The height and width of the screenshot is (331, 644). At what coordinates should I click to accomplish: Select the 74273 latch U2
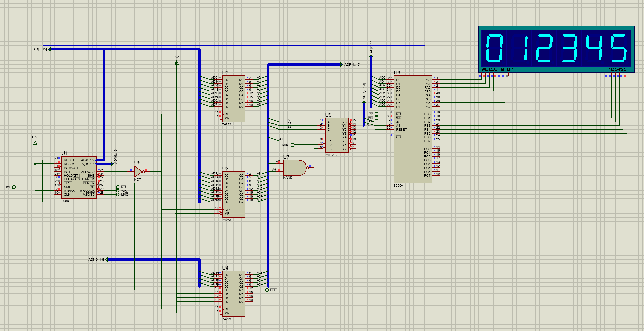(233, 98)
